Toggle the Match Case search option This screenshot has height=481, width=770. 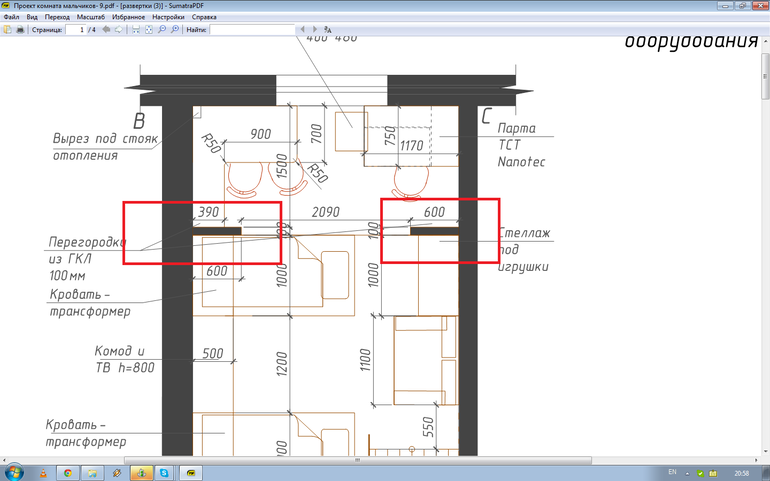point(330,30)
